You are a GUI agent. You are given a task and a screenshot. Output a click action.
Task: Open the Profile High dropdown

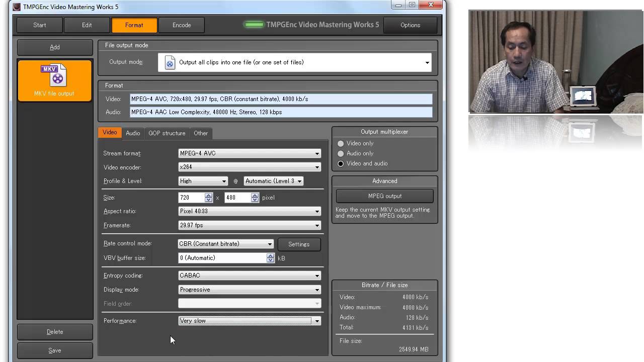coord(203,181)
